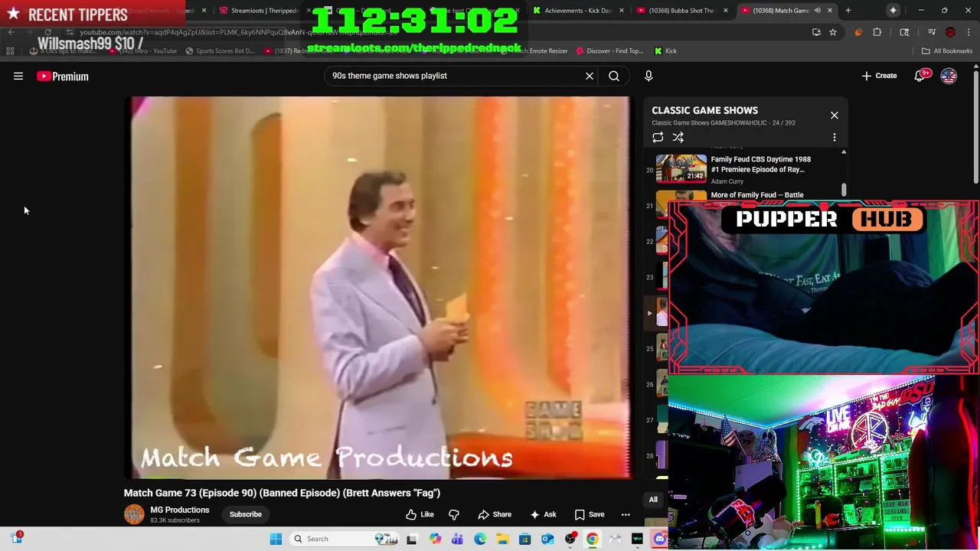
Task: Open YouTube notifications bell
Action: click(x=920, y=76)
